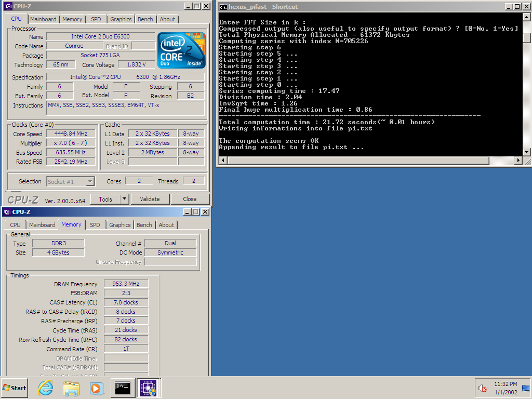Viewport: 532px width, 399px height.
Task: Launch Windows Media Player from taskbar
Action: [x=96, y=388]
